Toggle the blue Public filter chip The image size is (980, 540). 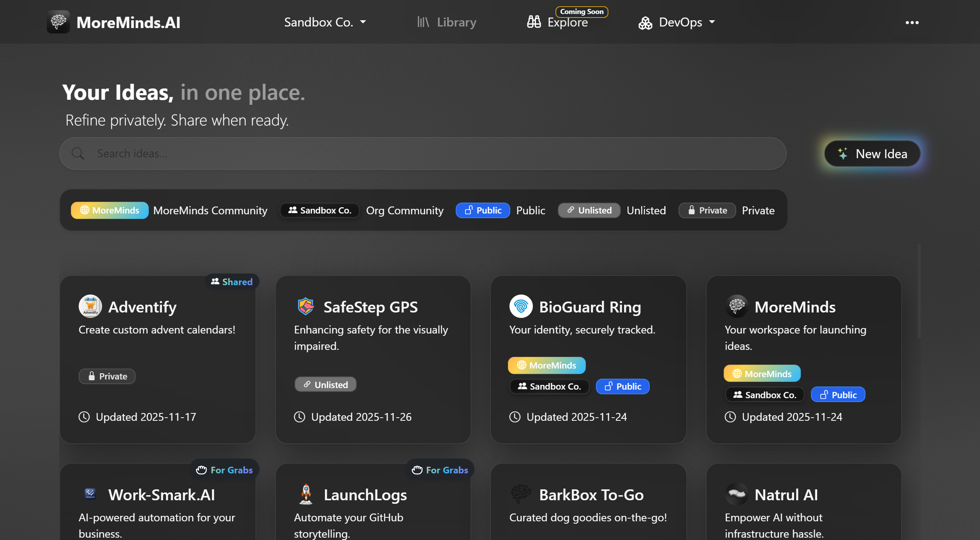(483, 210)
